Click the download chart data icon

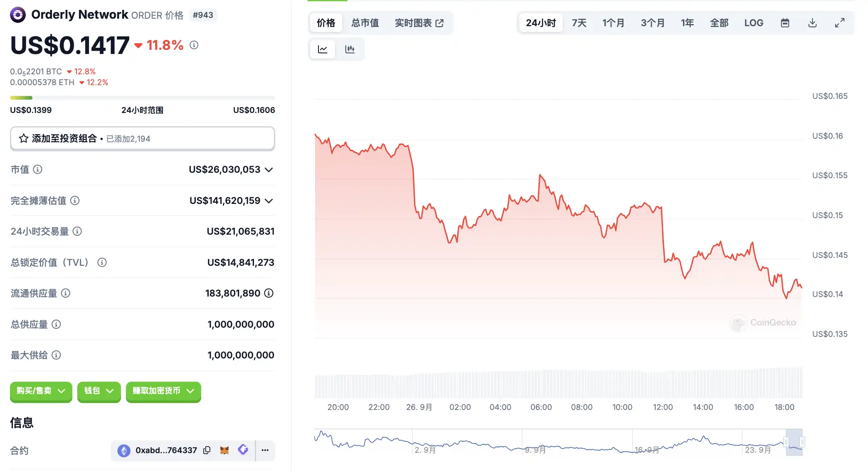(x=812, y=23)
